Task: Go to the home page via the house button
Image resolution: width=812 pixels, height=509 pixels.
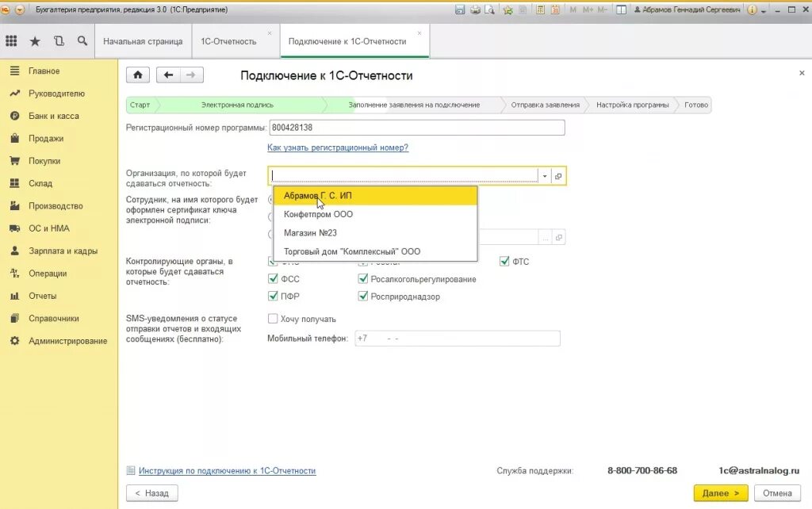Action: click(138, 75)
